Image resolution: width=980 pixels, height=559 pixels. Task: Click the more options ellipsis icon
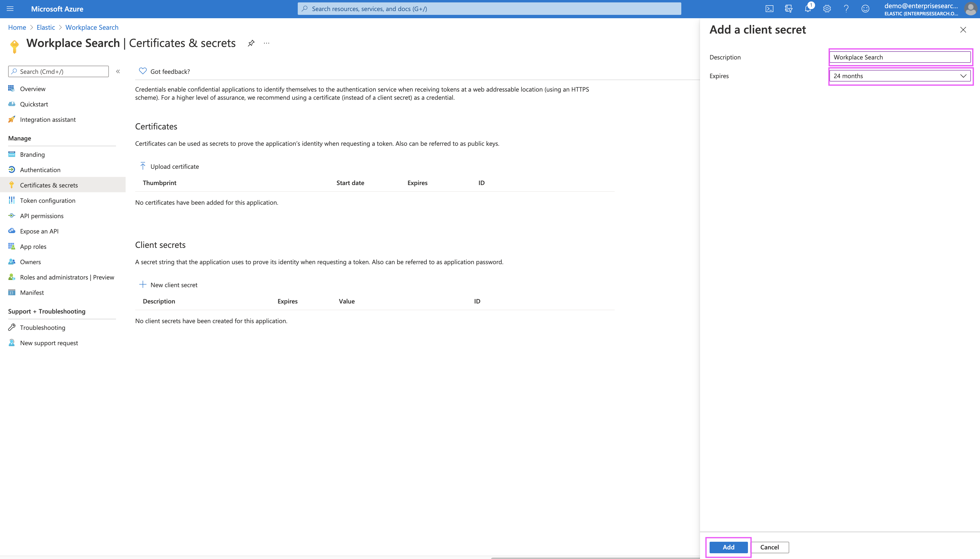point(266,43)
